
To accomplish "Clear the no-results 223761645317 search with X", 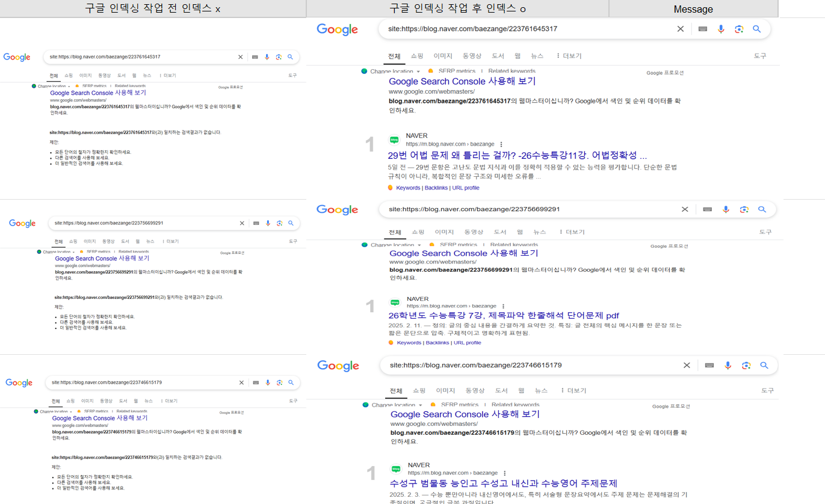I will (x=241, y=57).
